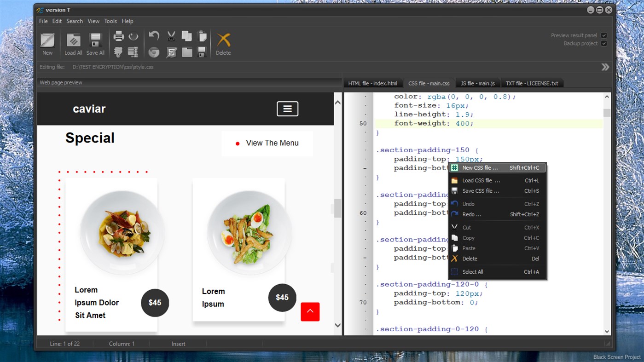Switch to the JS file - main.js tab

pos(478,83)
